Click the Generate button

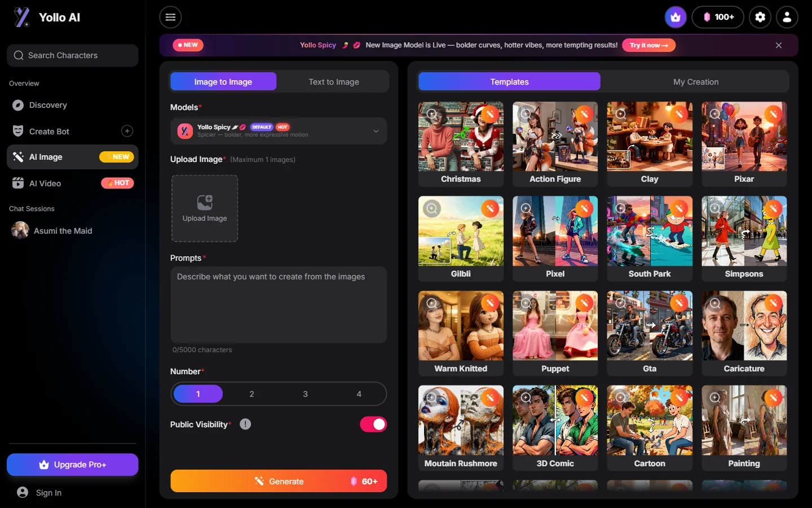(279, 481)
